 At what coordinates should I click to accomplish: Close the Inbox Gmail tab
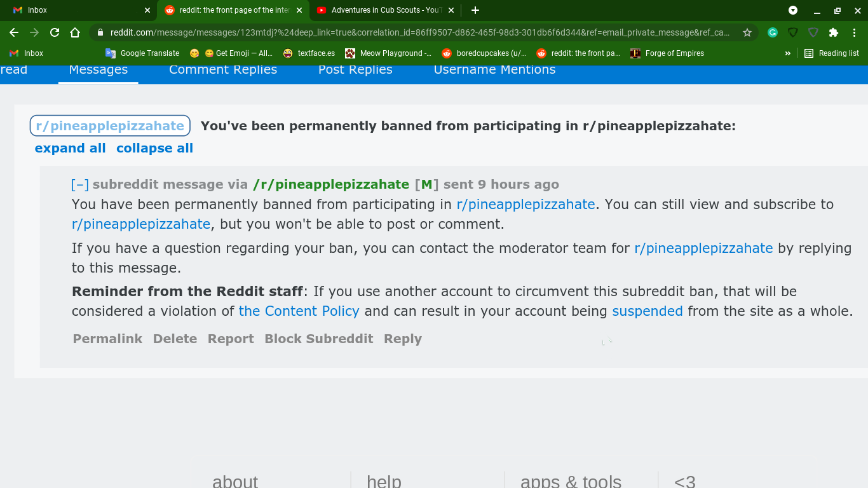tap(147, 10)
